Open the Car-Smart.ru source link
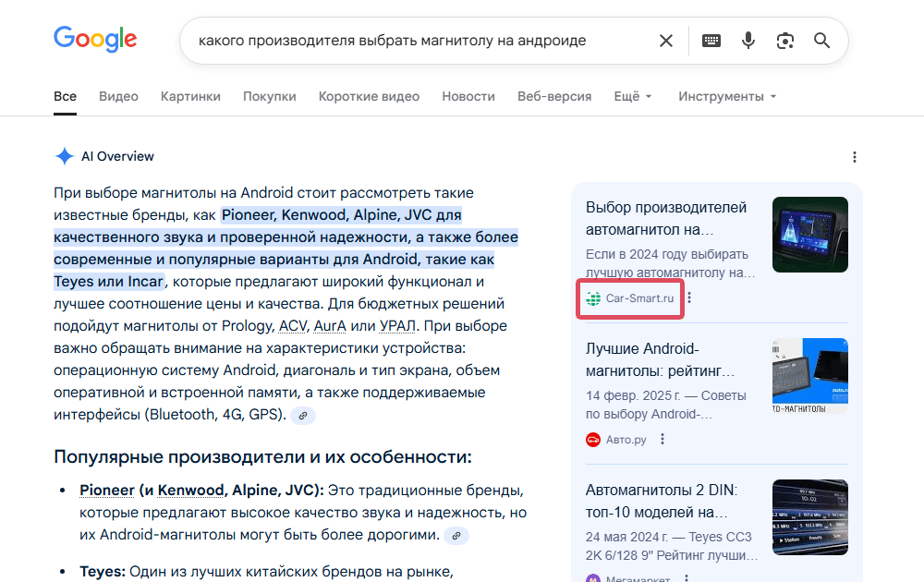 click(630, 298)
